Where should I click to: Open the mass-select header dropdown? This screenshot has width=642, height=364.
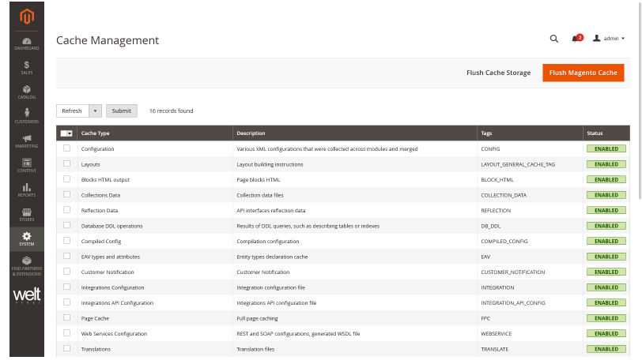(66, 133)
